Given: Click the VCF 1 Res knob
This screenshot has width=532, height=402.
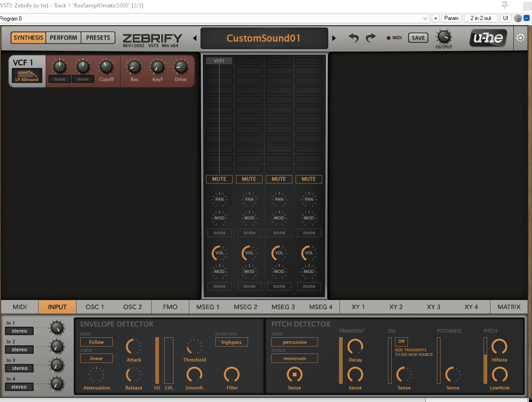Looking at the screenshot, I should pyautogui.click(x=134, y=67).
